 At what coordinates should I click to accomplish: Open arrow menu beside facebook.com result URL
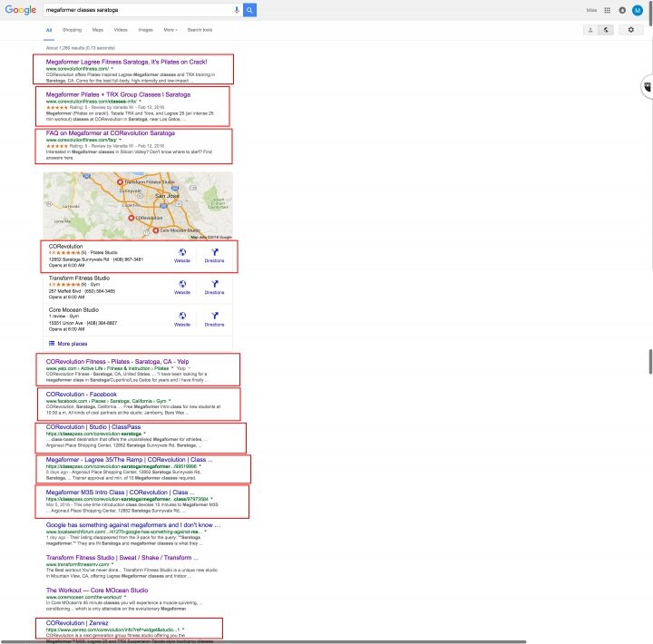tap(170, 401)
